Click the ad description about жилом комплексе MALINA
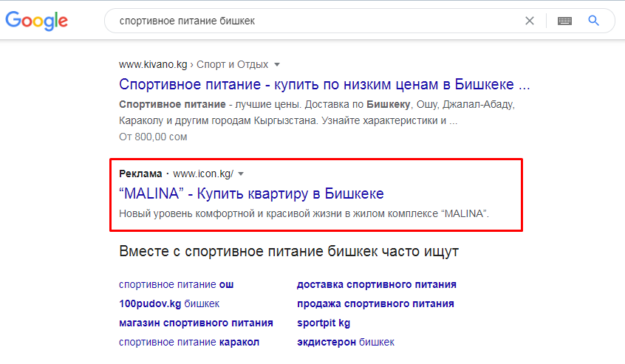 [x=304, y=214]
